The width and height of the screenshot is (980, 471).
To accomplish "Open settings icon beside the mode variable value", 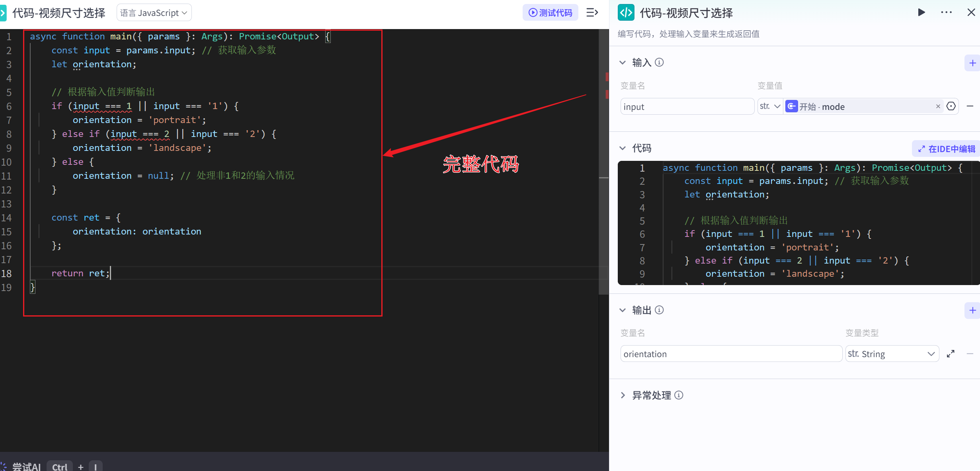I will point(951,106).
